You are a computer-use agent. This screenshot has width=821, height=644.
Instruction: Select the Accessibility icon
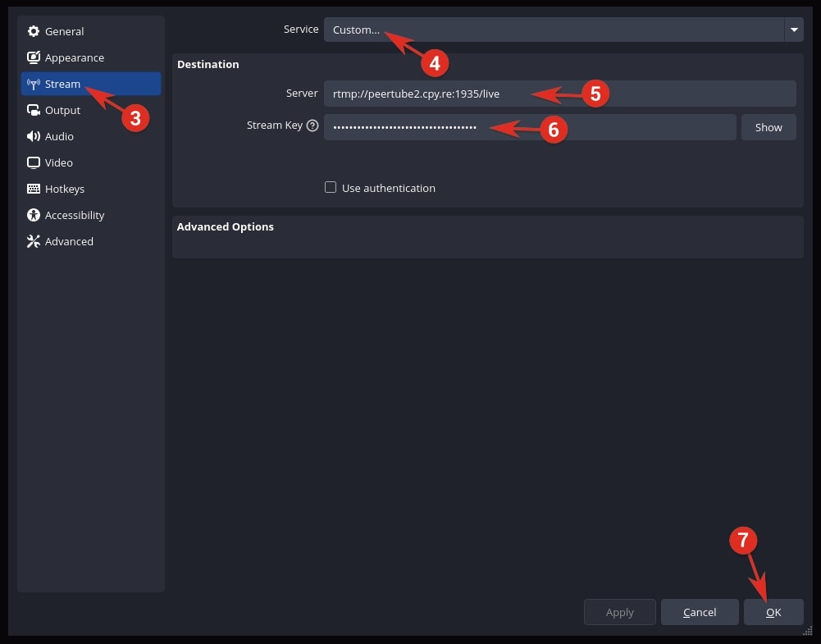coord(33,215)
